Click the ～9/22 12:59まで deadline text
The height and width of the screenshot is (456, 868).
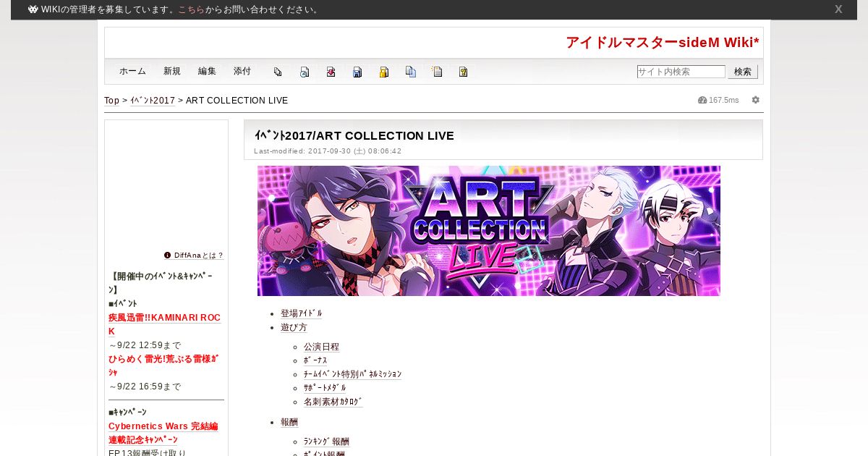(x=145, y=345)
